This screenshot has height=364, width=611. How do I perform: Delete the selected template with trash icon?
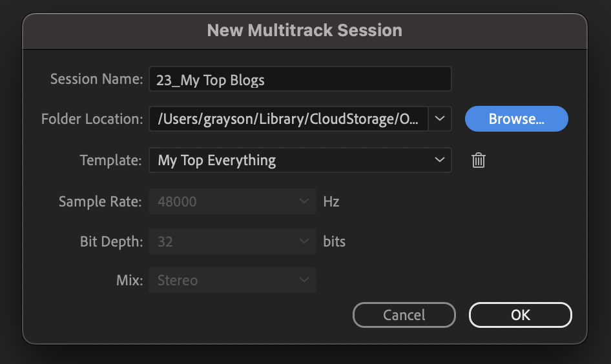pyautogui.click(x=478, y=160)
